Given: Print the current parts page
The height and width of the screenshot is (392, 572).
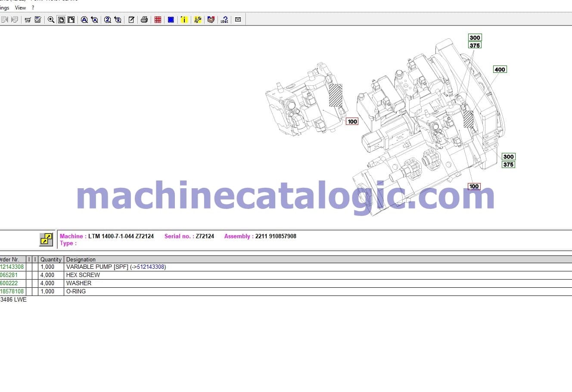Looking at the screenshot, I should (x=144, y=19).
